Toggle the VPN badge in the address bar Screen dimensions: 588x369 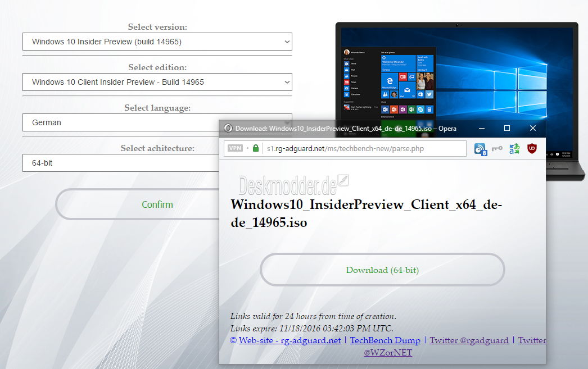[235, 148]
